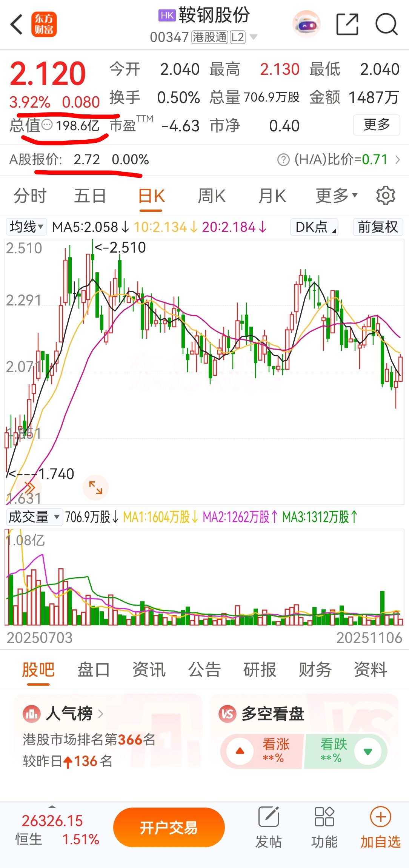Switch to the 月K chart tab

[272, 196]
